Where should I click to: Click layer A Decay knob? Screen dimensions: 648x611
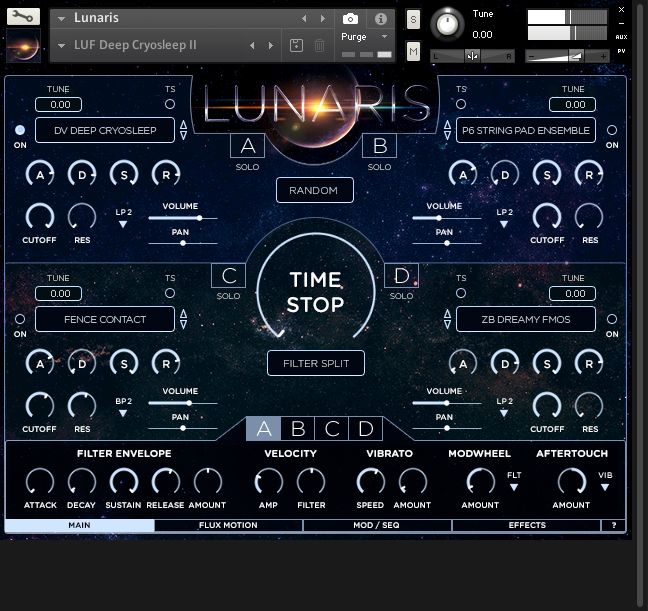82,174
